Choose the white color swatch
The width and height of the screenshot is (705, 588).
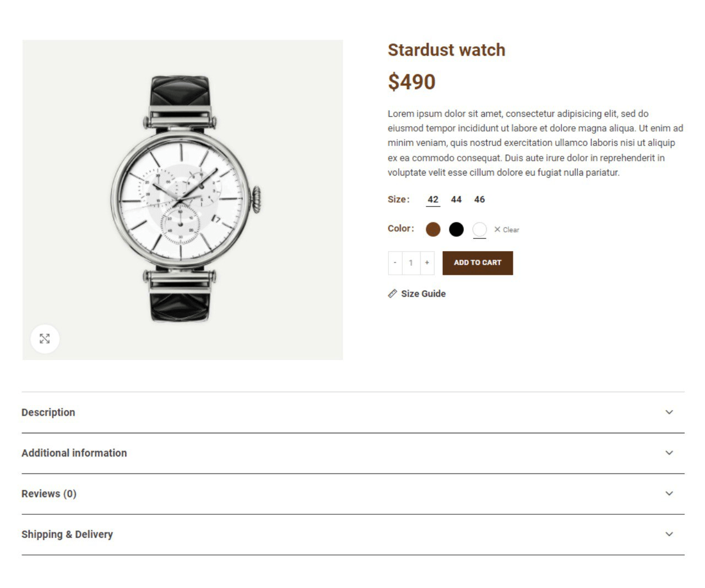click(479, 230)
